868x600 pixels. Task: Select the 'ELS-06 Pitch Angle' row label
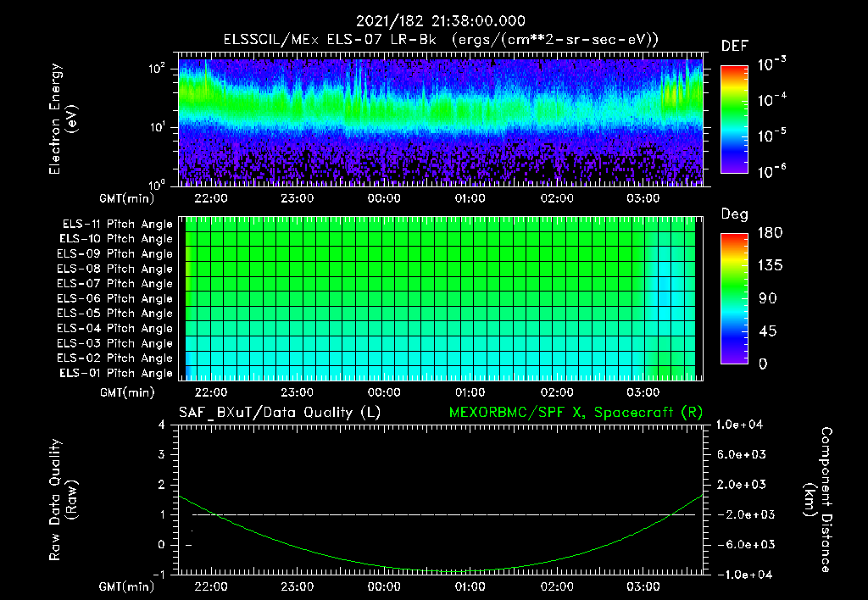pyautogui.click(x=114, y=299)
